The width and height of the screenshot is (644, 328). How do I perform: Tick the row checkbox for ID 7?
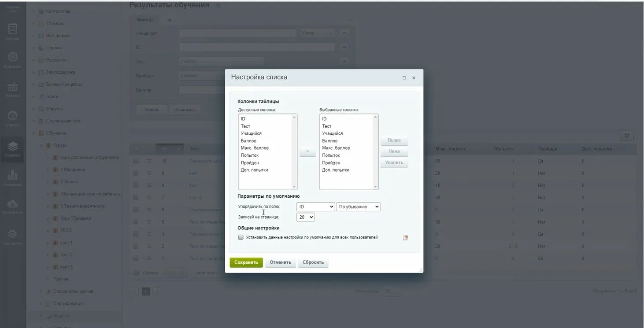(136, 198)
